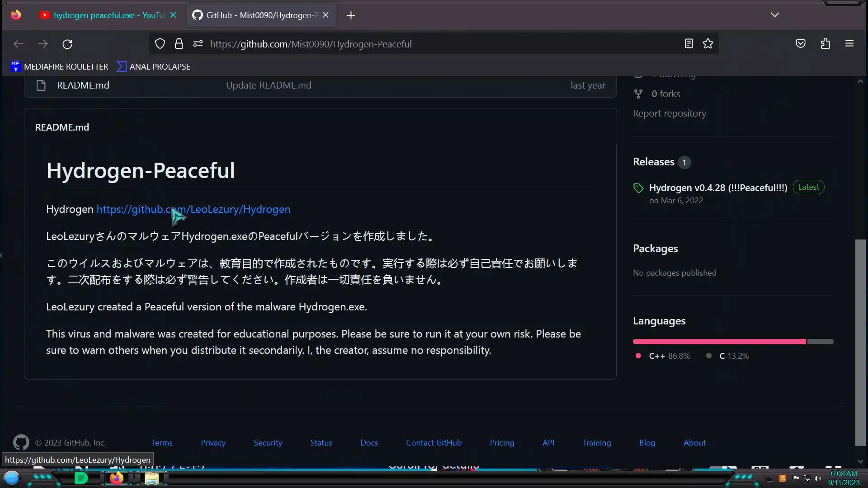The image size is (868, 488).
Task: Open the list all tabs dropdown arrow
Action: click(x=774, y=15)
